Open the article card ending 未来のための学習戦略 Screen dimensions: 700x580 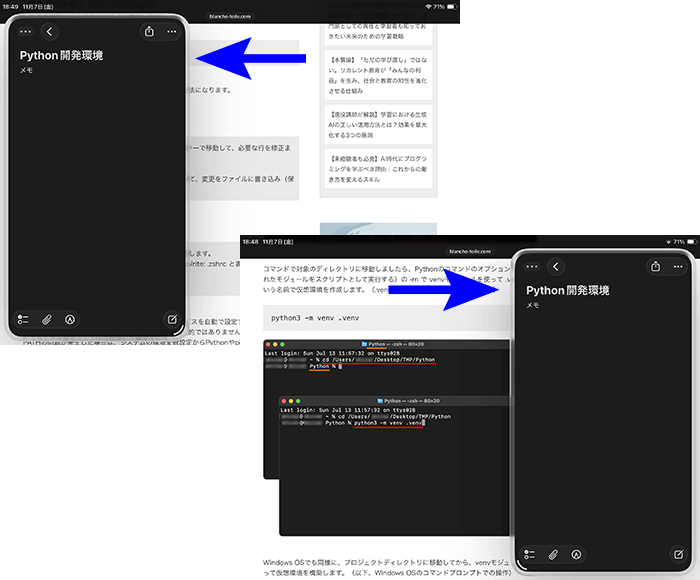click(x=378, y=32)
